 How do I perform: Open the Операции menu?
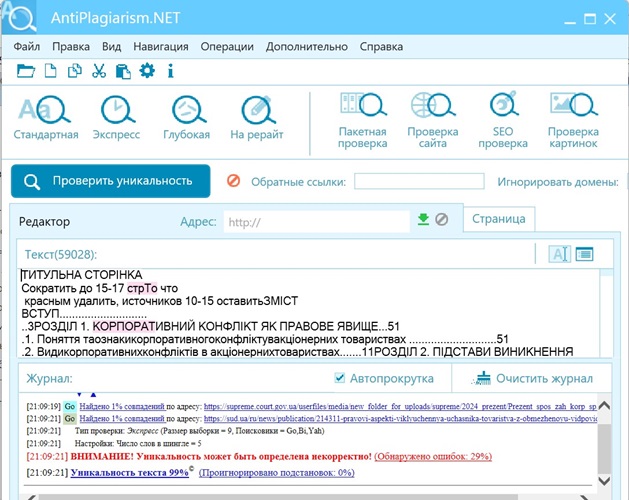coord(227,47)
